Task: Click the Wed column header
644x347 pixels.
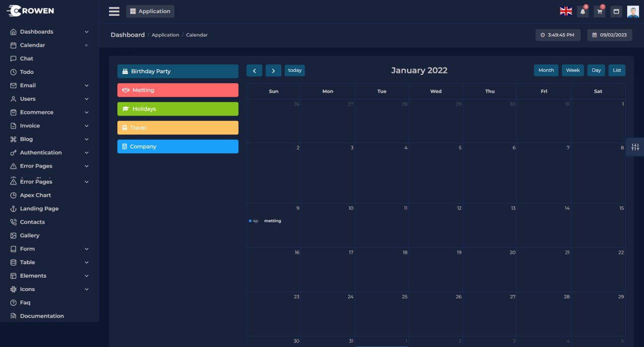Action: [436, 91]
